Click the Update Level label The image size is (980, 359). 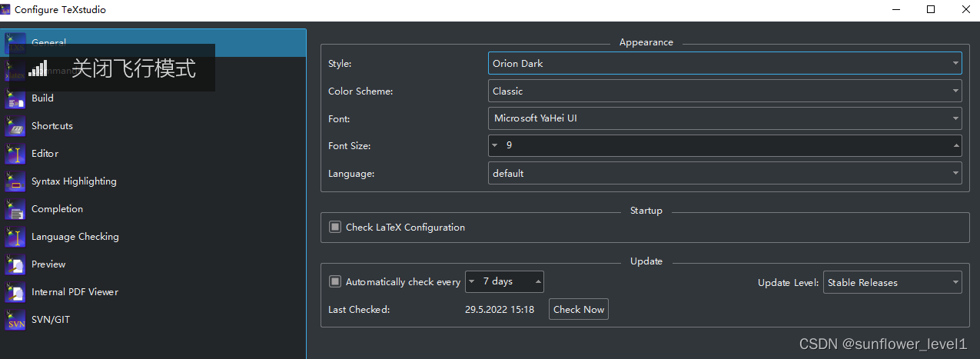click(789, 282)
